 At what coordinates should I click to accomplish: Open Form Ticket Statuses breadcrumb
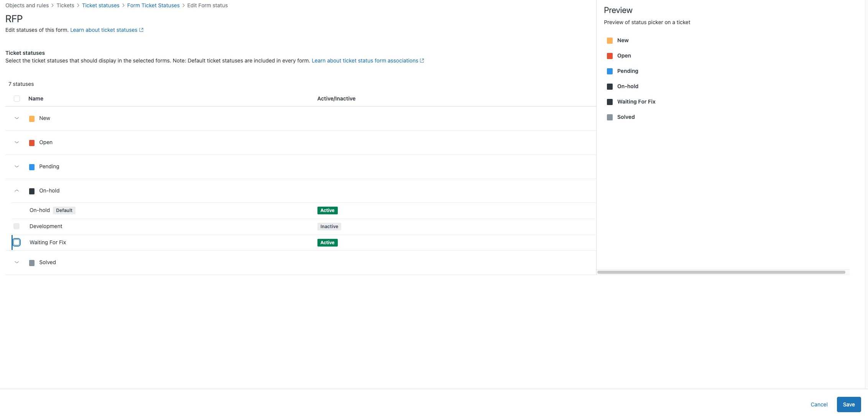tap(153, 5)
